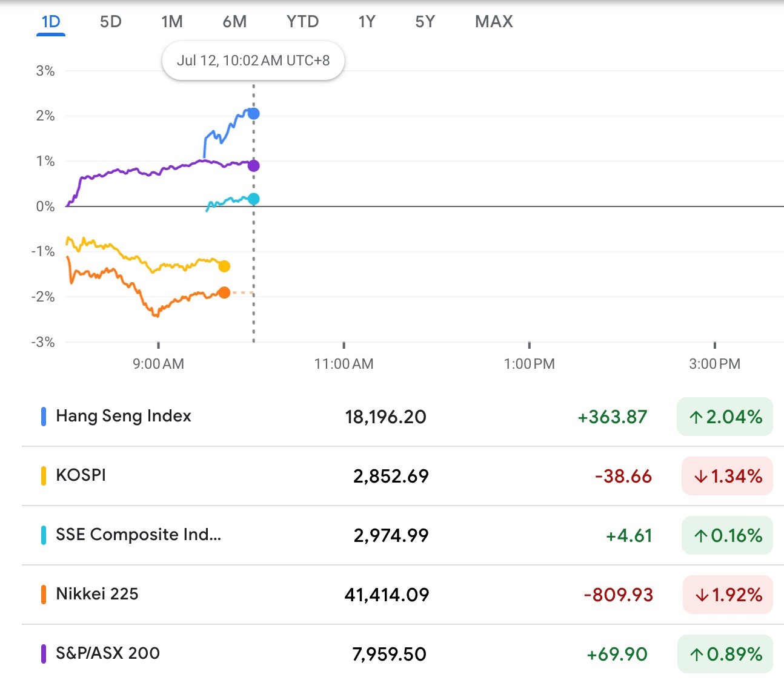Open the Nikkei 225 index name
Viewport: 784px width, 683px height.
[97, 594]
